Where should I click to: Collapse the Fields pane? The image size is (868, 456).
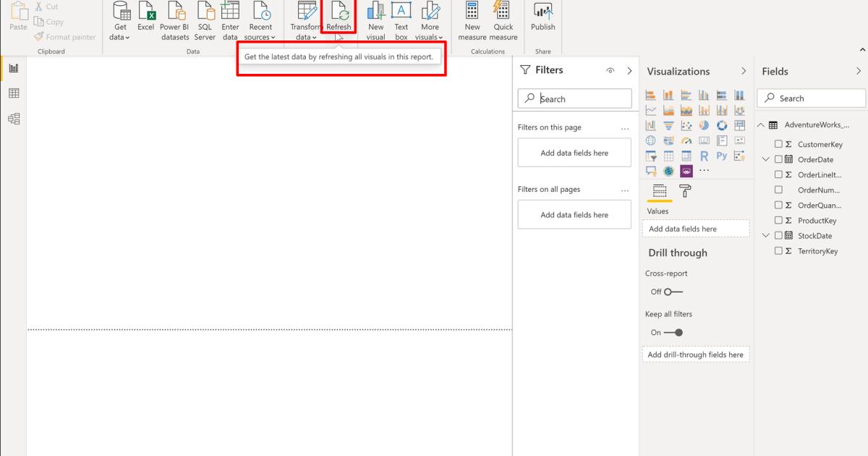pyautogui.click(x=859, y=71)
